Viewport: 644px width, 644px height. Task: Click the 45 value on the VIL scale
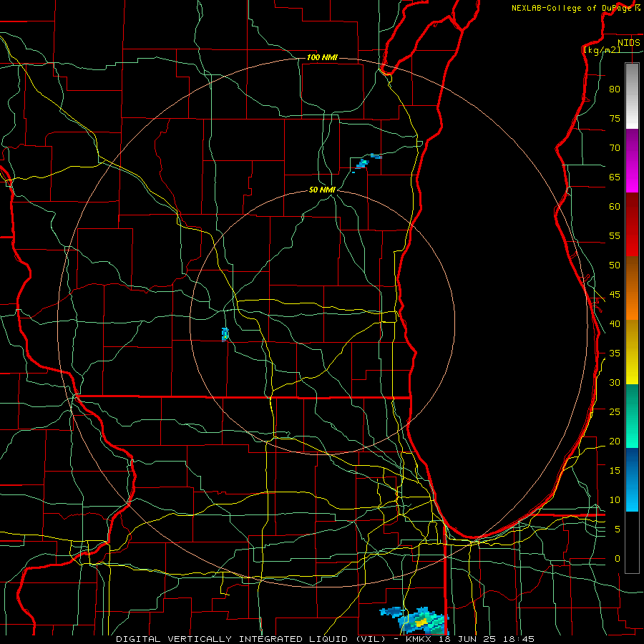[615, 295]
